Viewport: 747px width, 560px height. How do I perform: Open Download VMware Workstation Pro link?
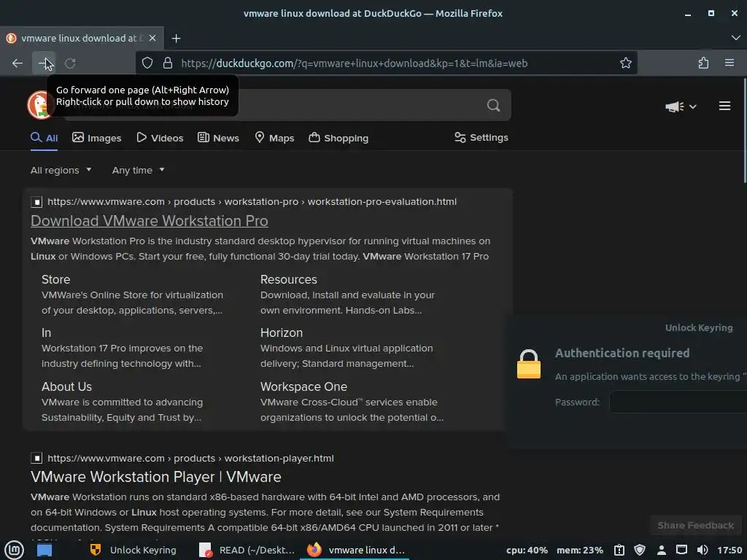[149, 221]
